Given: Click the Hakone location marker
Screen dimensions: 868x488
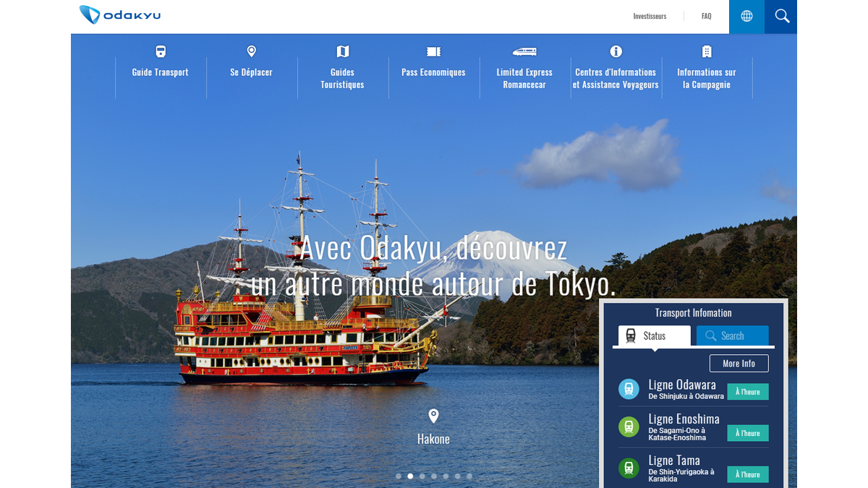Looking at the screenshot, I should click(433, 415).
